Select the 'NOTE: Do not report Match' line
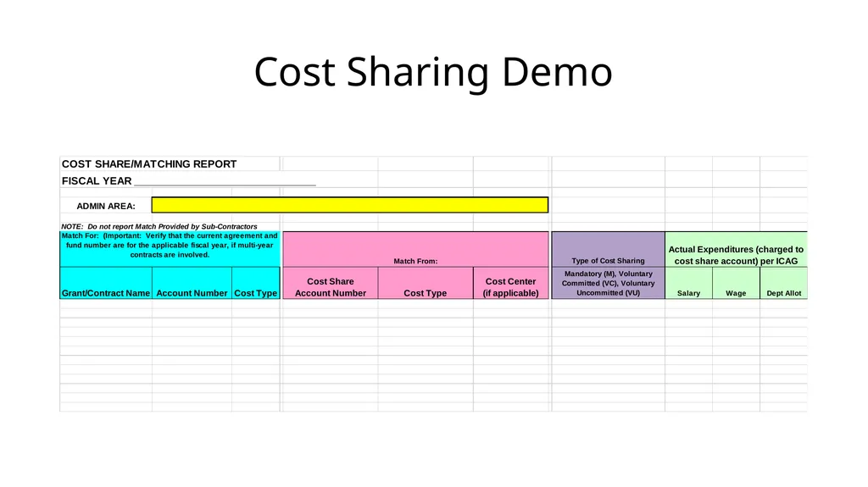This screenshot has width=868, height=487. click(x=159, y=226)
